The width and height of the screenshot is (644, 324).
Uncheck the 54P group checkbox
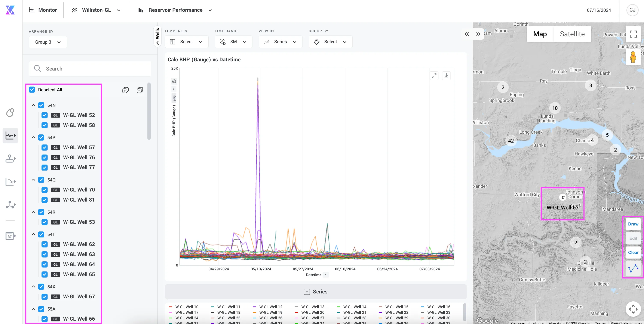click(41, 137)
